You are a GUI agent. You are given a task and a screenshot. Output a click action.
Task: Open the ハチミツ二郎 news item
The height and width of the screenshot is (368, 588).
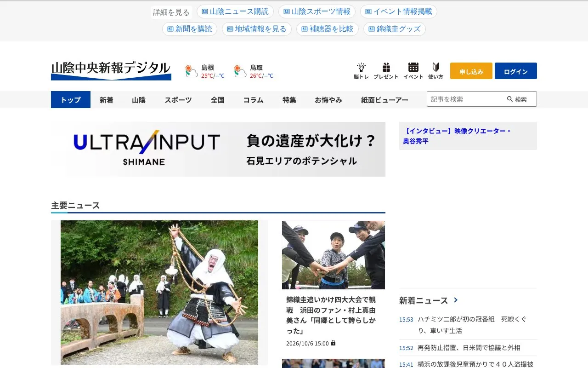click(472, 325)
